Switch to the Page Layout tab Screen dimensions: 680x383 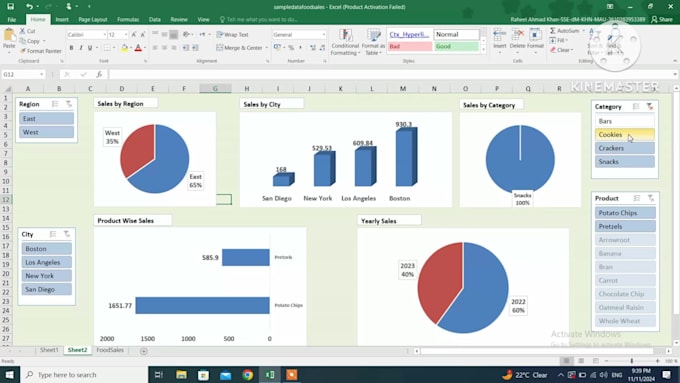pos(93,20)
